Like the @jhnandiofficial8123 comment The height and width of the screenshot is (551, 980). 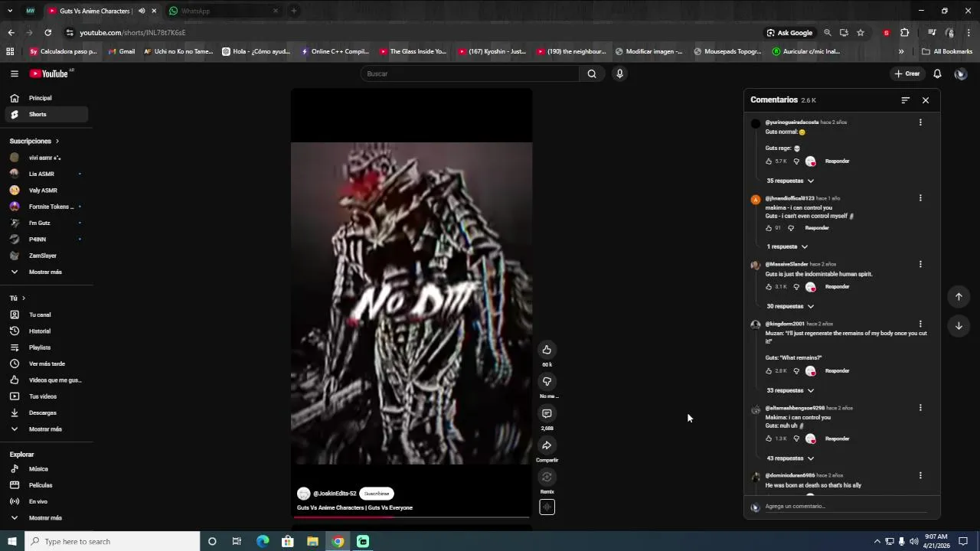coord(769,228)
